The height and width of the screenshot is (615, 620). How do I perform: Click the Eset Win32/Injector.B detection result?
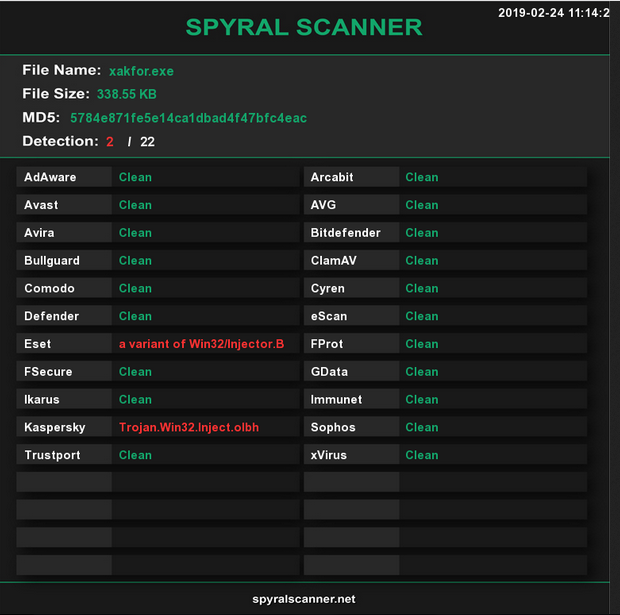click(201, 344)
